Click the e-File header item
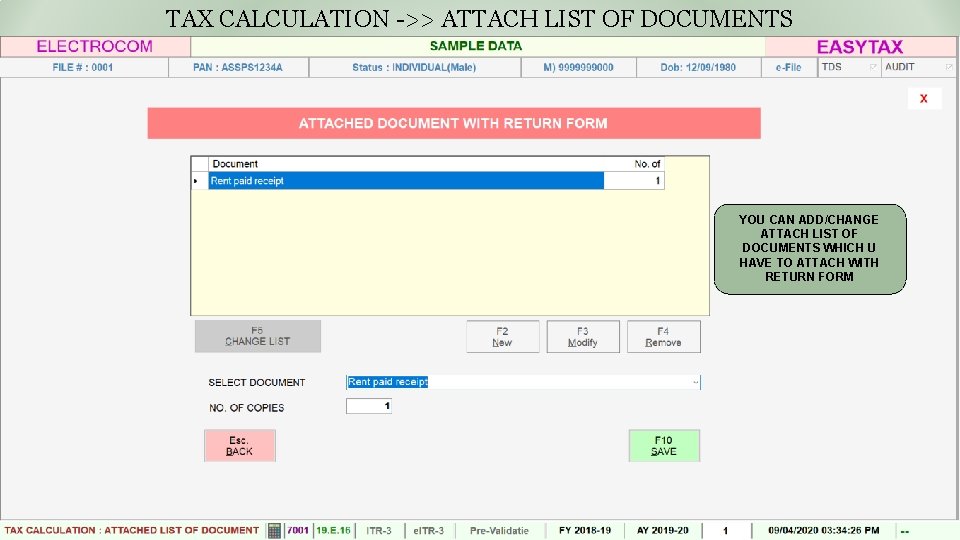Viewport: 960px width, 540px height. coord(789,67)
